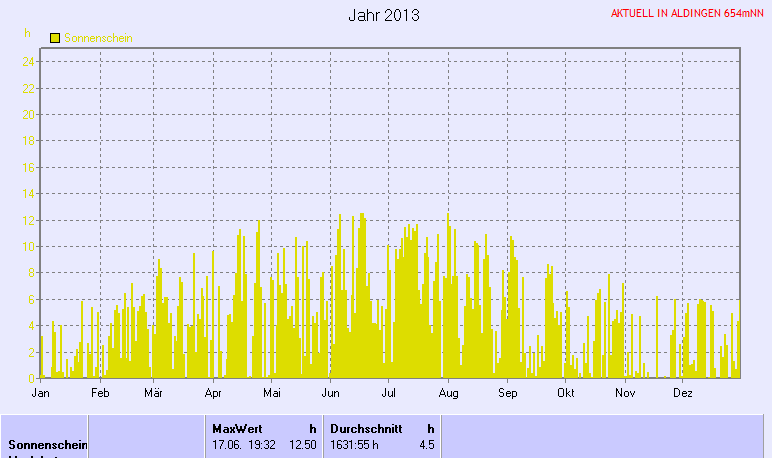
Task: Click the MaxWert column header
Action: coord(237,428)
